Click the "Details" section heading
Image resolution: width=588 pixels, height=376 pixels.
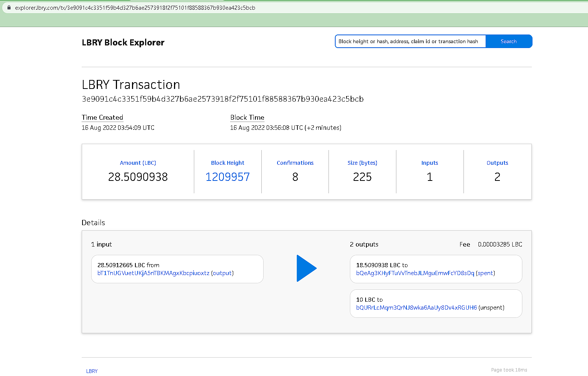pyautogui.click(x=93, y=223)
